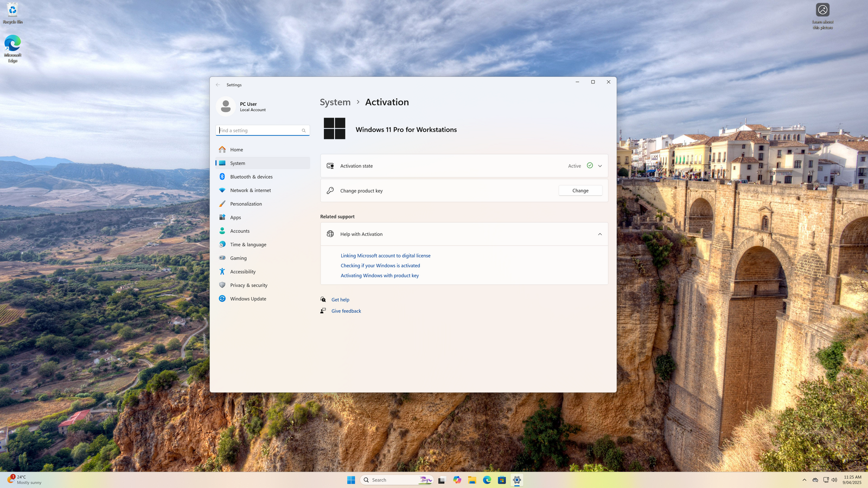The width and height of the screenshot is (868, 488).
Task: Click the search magnifier icon in Settings
Action: pos(304,131)
